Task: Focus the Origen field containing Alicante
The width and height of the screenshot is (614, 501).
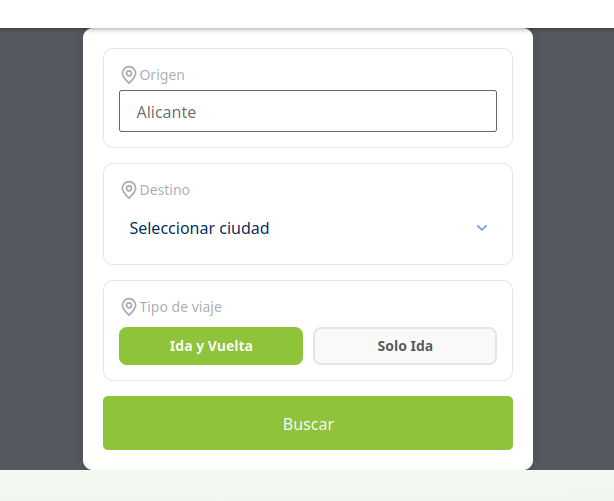Action: [307, 111]
